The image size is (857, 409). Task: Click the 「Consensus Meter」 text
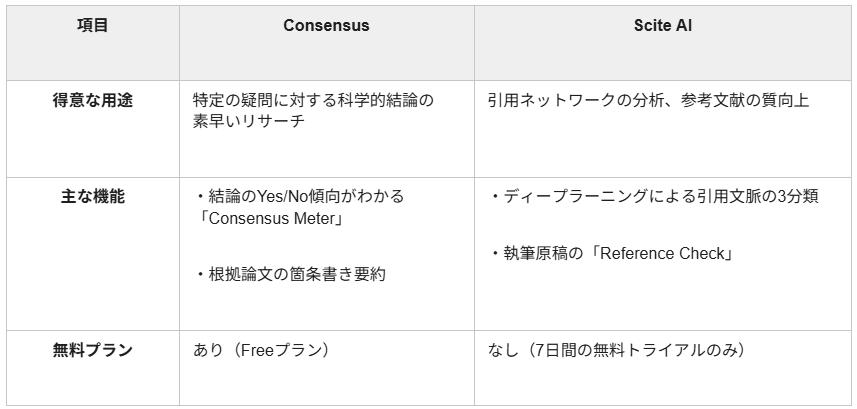268,219
